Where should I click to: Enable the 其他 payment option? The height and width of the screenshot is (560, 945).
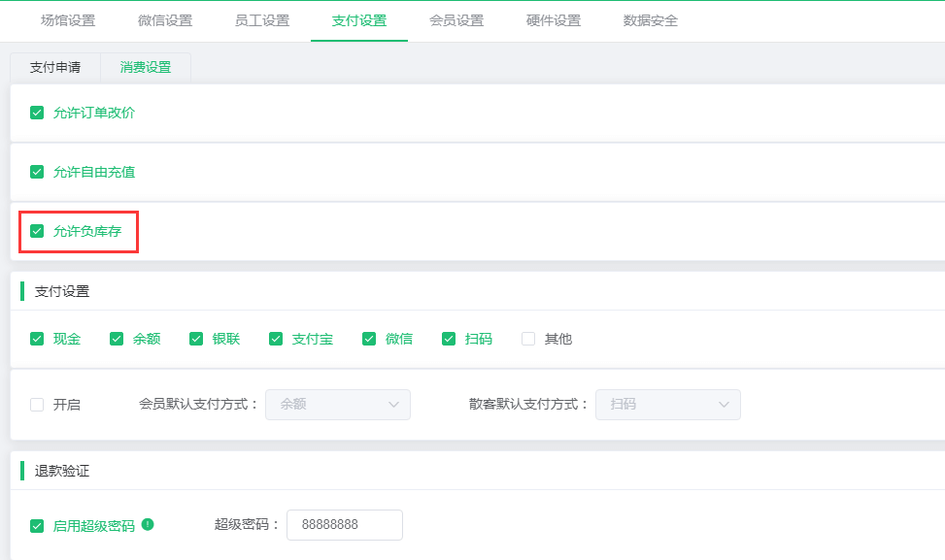tap(527, 339)
